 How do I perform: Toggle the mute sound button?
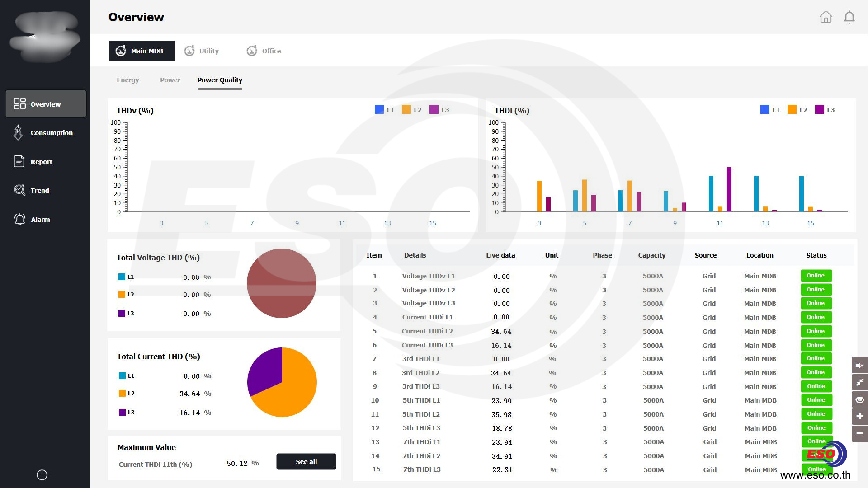[x=859, y=365]
